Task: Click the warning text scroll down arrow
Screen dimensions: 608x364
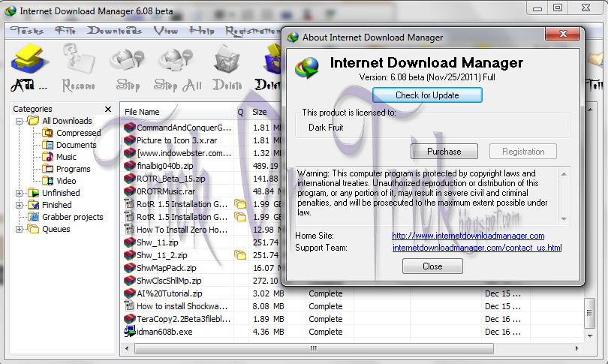Action: 564,219
